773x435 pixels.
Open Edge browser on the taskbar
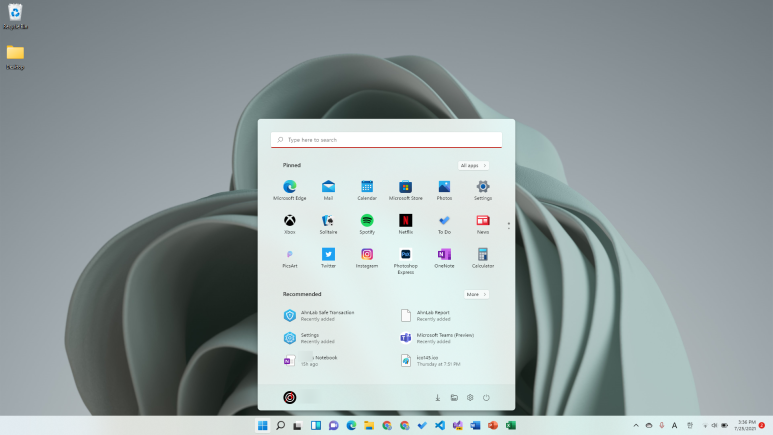click(x=351, y=425)
